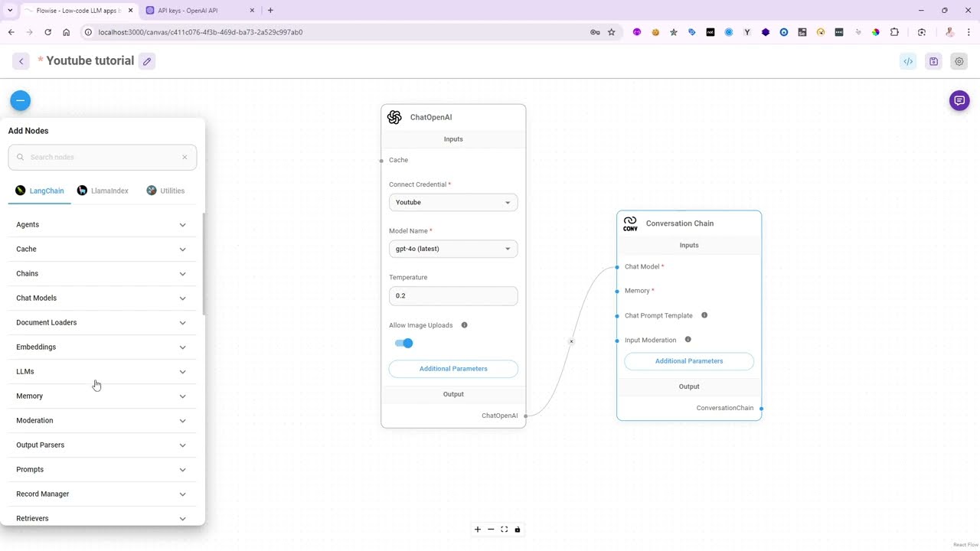Expand the Output Parsers category
Image resolution: width=980 pixels, height=551 pixels.
[102, 445]
